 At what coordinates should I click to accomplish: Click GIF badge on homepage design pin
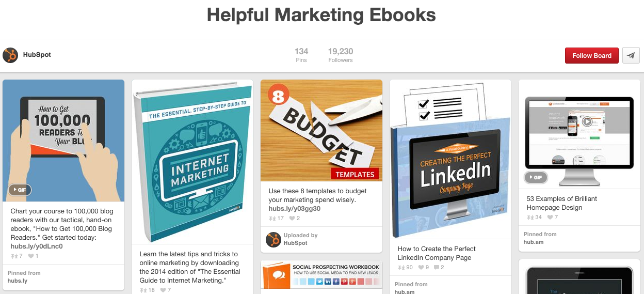click(x=536, y=177)
